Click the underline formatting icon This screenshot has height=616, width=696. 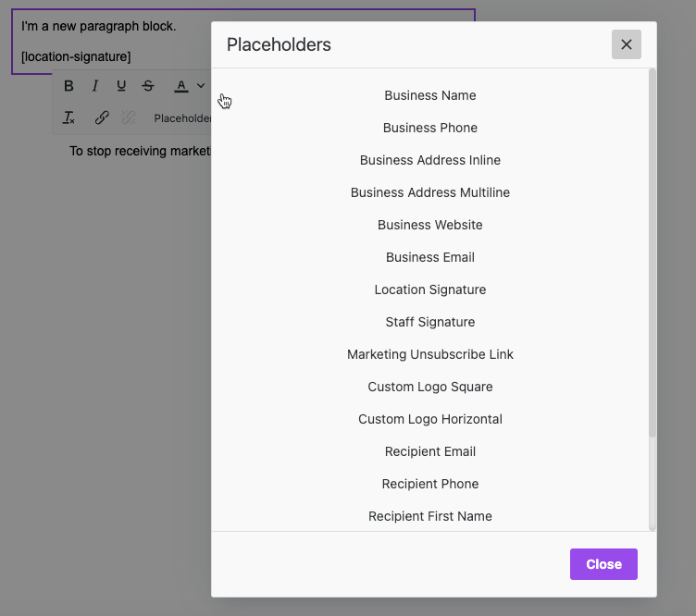coord(120,86)
